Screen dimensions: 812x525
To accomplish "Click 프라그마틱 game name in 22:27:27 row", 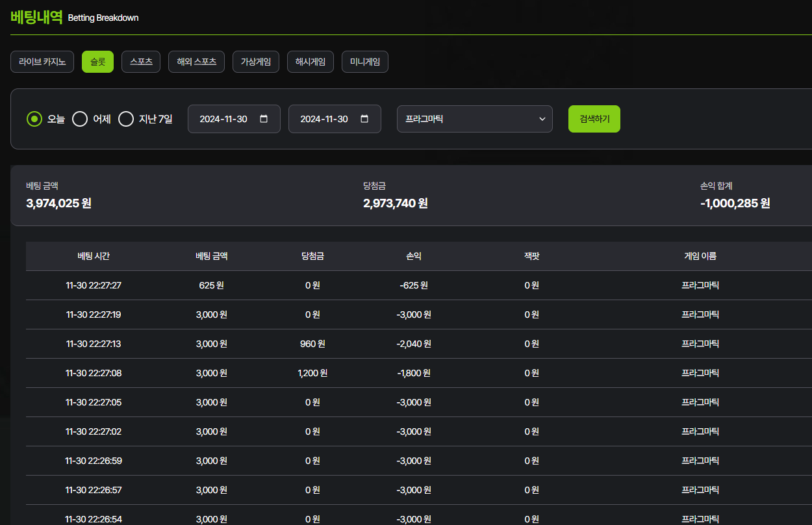I will 700,285.
